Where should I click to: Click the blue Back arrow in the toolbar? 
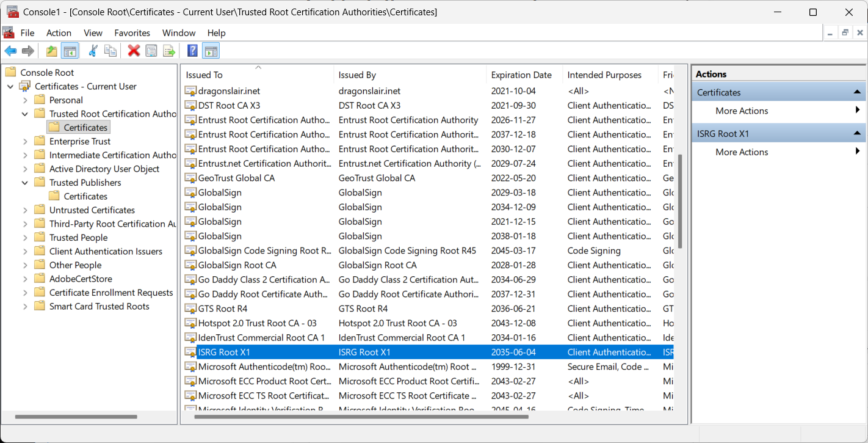(x=10, y=51)
